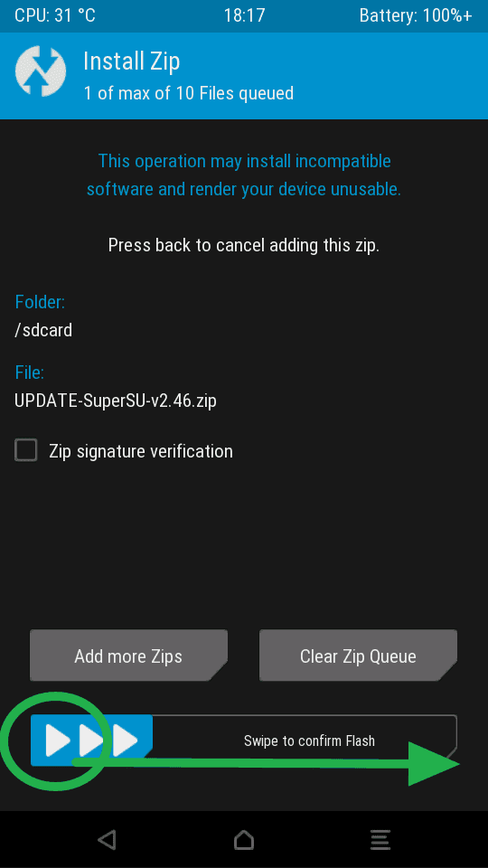This screenshot has width=488, height=868.
Task: Click the green arrowhead annotation
Action: pos(433,763)
